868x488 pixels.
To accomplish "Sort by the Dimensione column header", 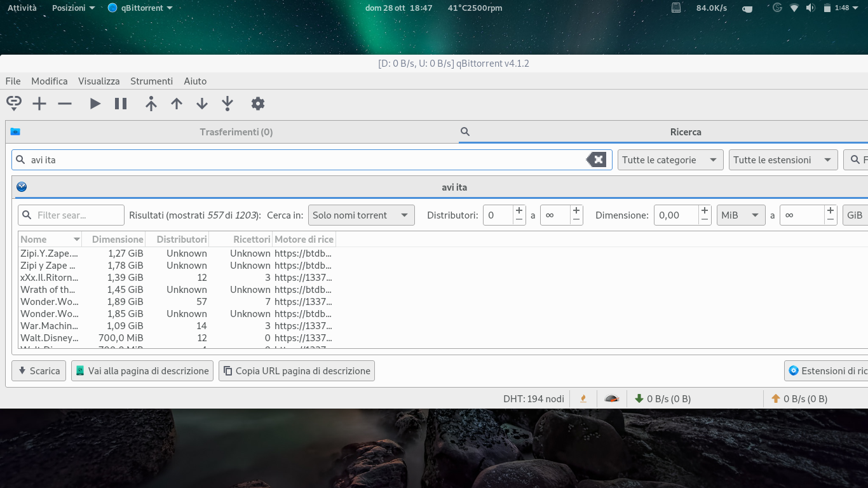I will tap(114, 240).
